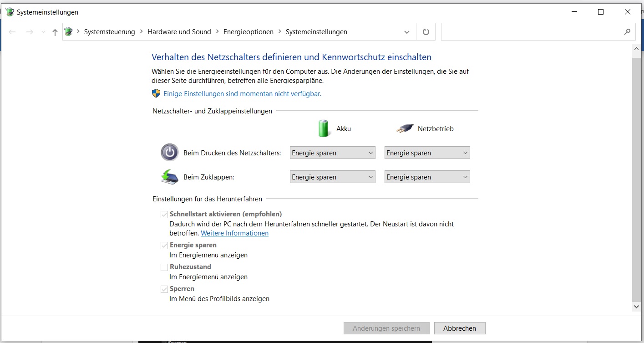The image size is (644, 343).
Task: Click 'Beim Drücken des Netzschalters:' label
Action: (x=232, y=153)
